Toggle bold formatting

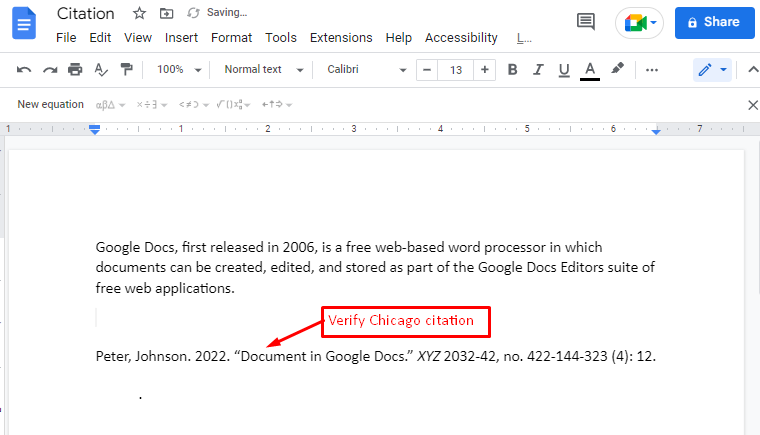512,70
